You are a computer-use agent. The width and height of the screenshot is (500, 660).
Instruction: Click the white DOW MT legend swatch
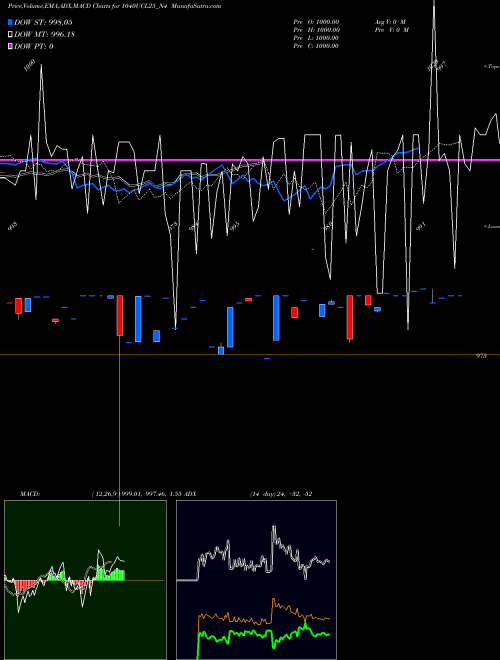point(10,34)
